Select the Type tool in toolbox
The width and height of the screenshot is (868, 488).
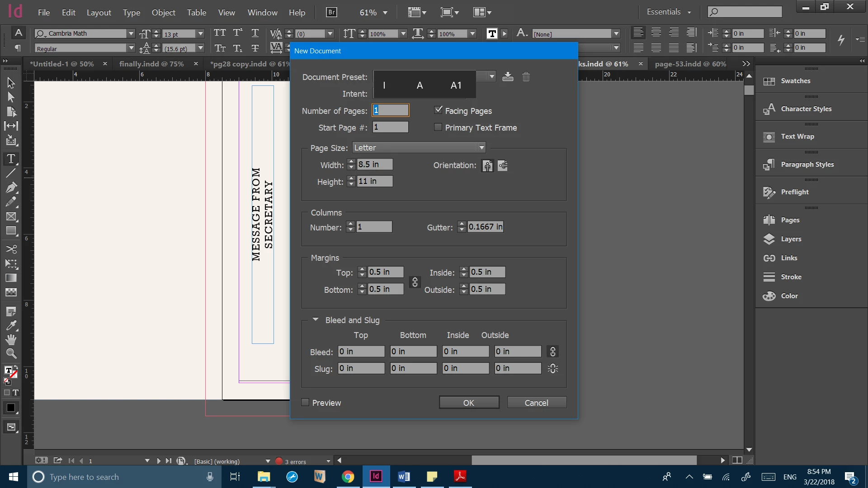11,159
